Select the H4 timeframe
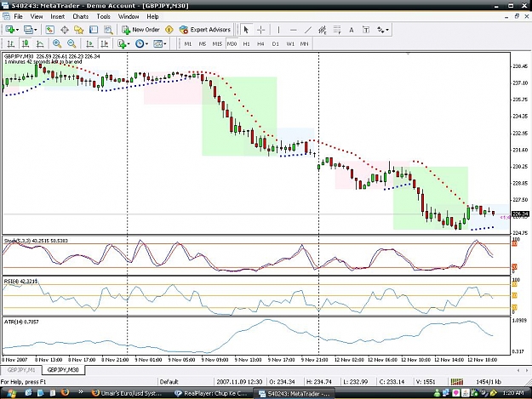This screenshot has height=399, width=532. [260, 43]
